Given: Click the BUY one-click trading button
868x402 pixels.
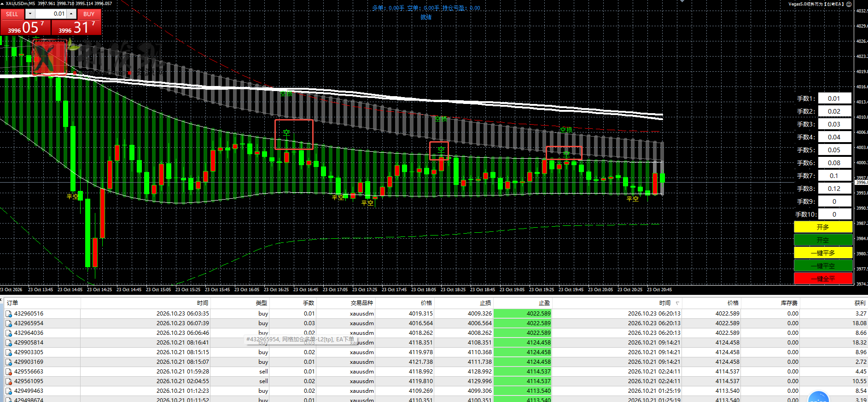Looking at the screenshot, I should coord(89,14).
